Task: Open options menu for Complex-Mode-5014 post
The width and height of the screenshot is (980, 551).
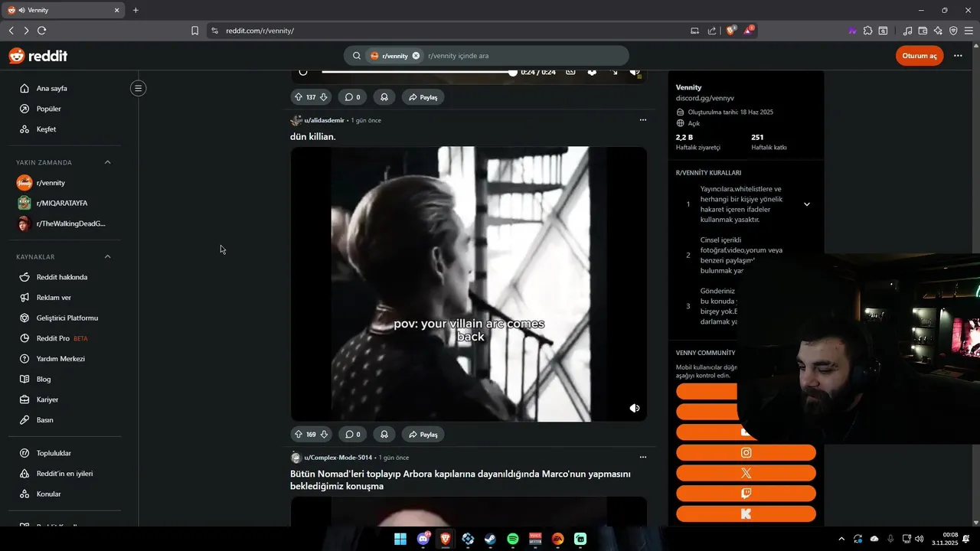Action: [642, 458]
